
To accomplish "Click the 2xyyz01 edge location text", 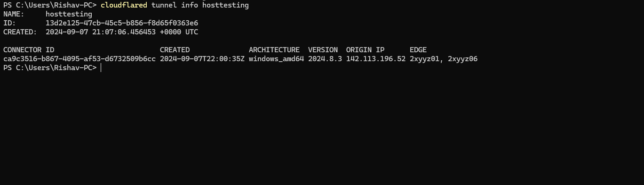I will point(425,59).
